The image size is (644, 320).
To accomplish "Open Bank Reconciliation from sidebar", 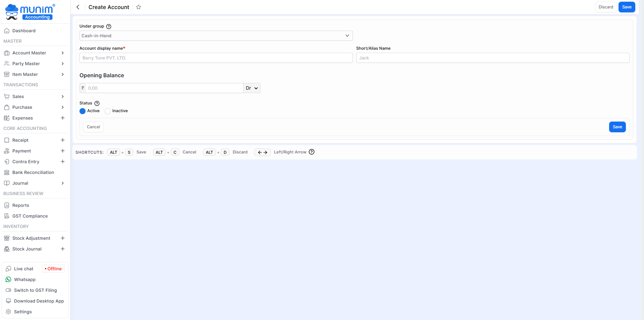I will [33, 172].
